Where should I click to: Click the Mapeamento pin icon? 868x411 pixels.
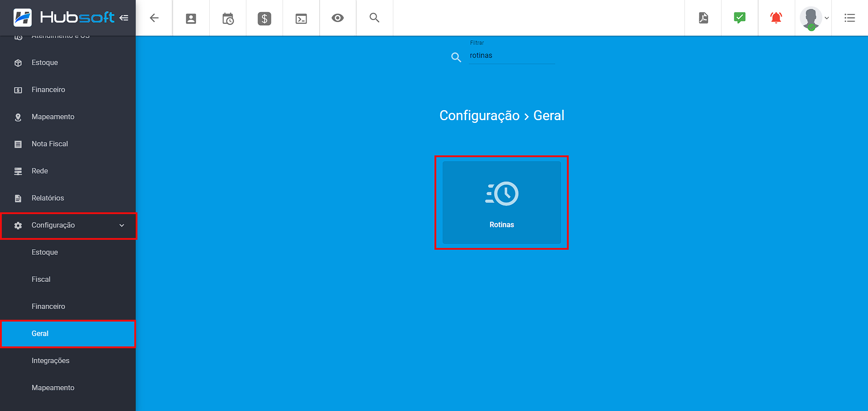(x=18, y=117)
